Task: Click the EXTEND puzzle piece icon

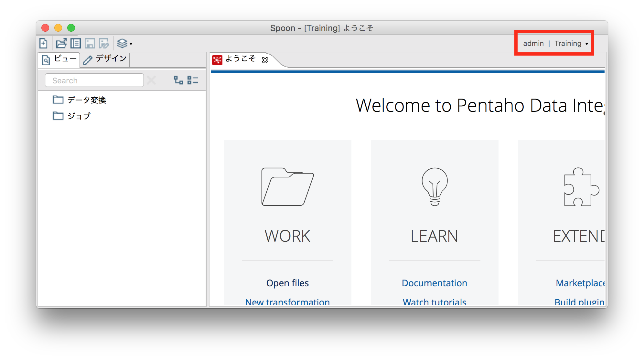Action: point(581,186)
